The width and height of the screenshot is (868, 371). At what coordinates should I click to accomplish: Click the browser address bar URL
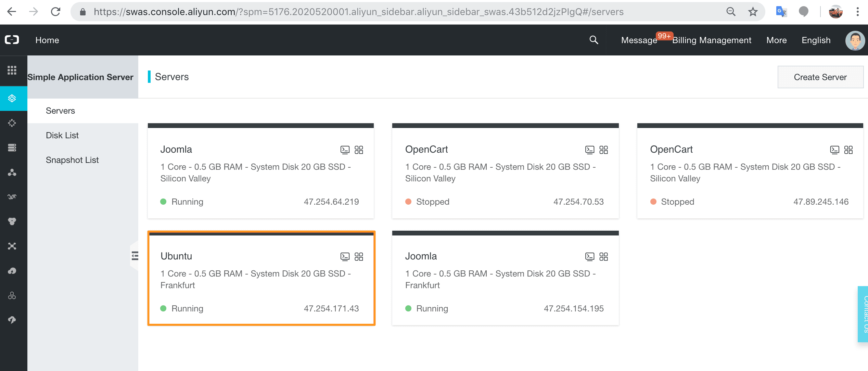click(358, 12)
